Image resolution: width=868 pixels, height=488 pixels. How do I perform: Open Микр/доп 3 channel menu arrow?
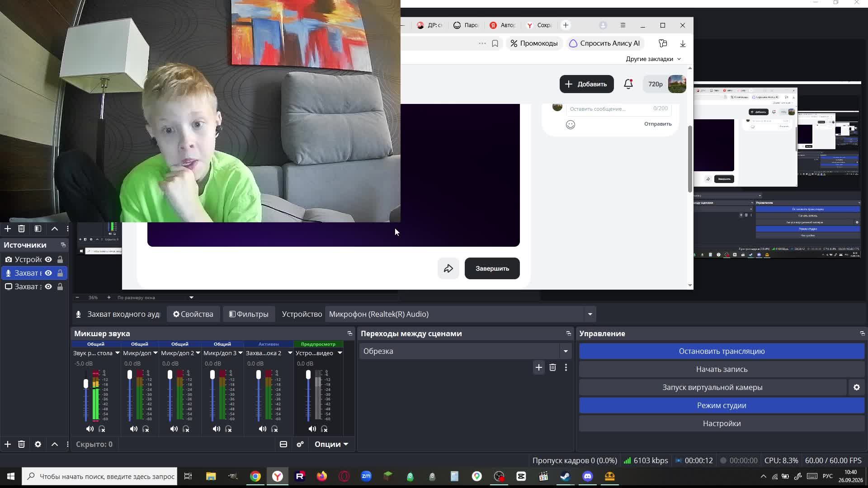click(x=240, y=353)
